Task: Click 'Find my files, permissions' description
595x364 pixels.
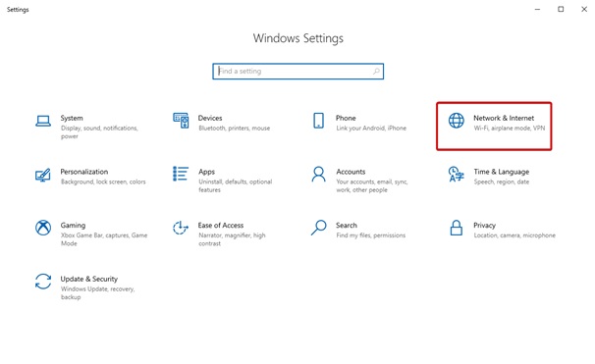Action: click(371, 235)
